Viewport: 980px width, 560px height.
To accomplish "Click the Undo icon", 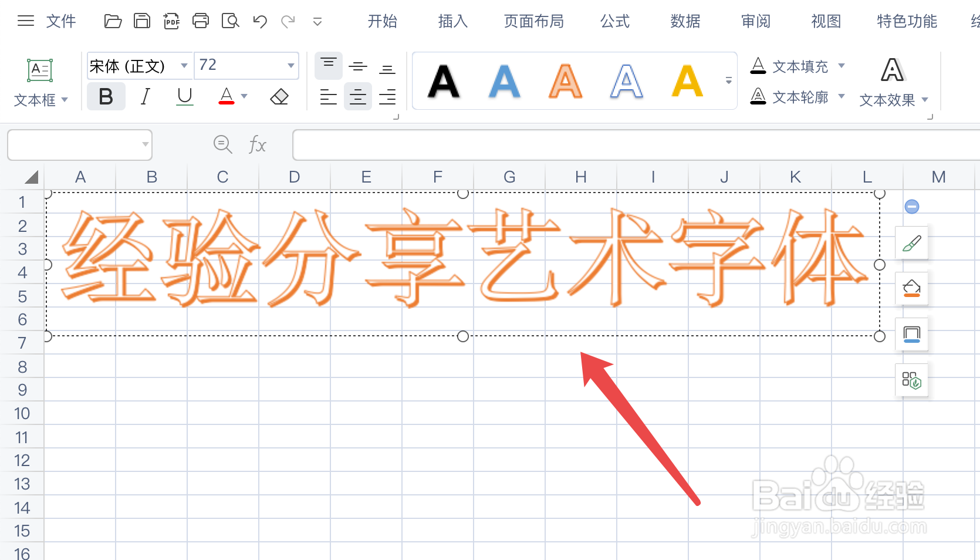I will (259, 21).
